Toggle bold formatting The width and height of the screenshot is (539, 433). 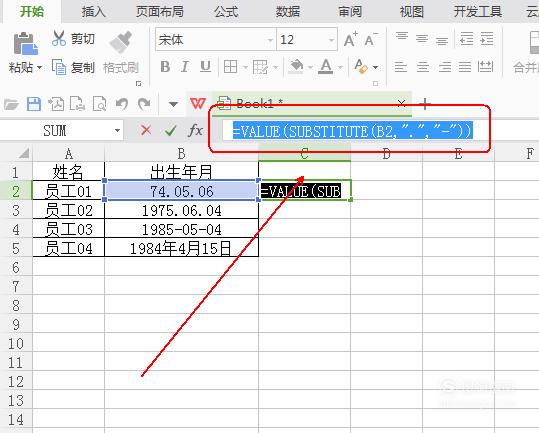[165, 67]
